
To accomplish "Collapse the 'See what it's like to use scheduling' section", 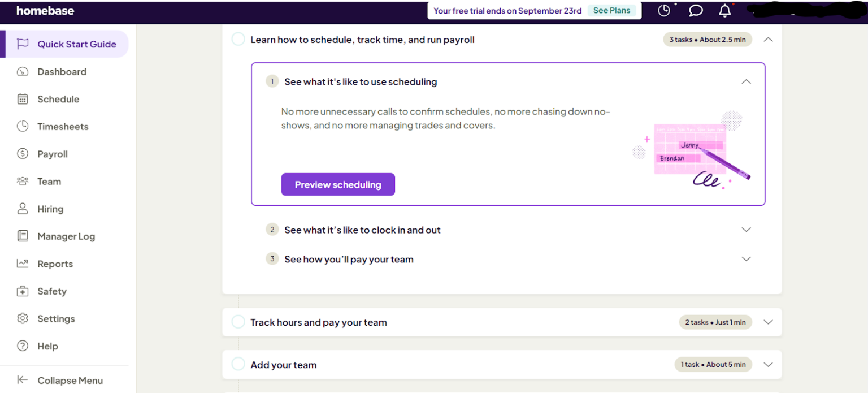I will (746, 81).
